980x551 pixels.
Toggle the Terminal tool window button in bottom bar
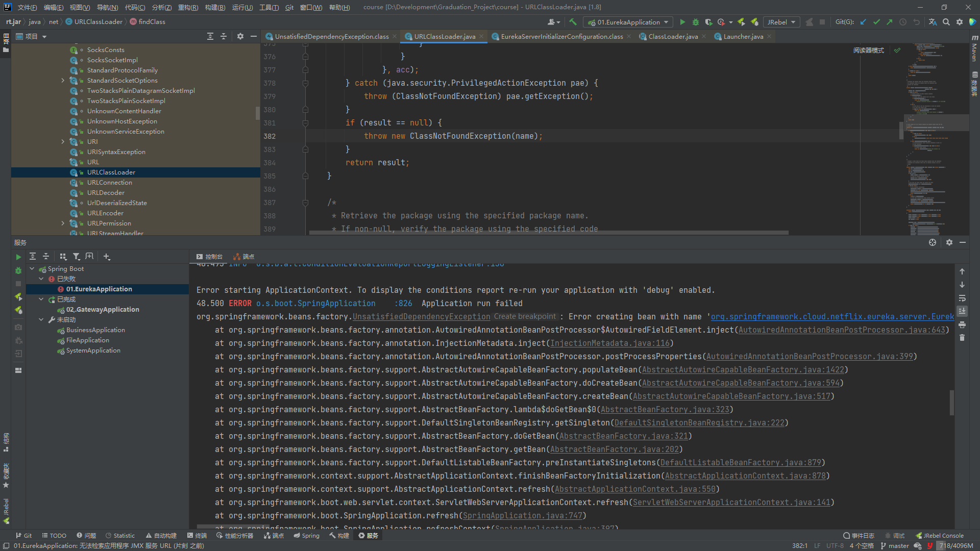197,535
